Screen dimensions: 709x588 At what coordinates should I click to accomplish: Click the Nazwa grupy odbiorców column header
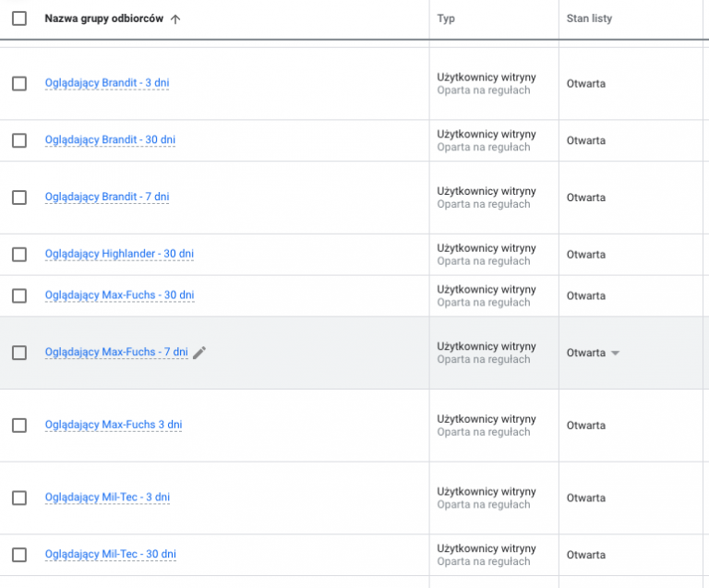tap(104, 18)
